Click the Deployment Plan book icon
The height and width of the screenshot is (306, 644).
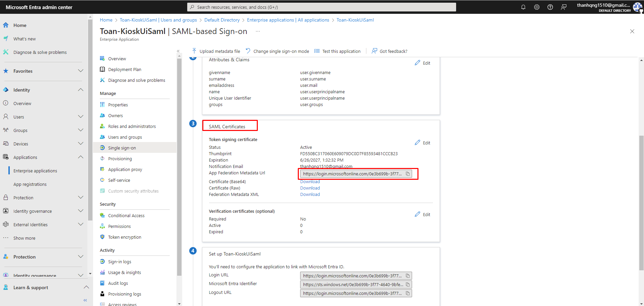click(102, 69)
